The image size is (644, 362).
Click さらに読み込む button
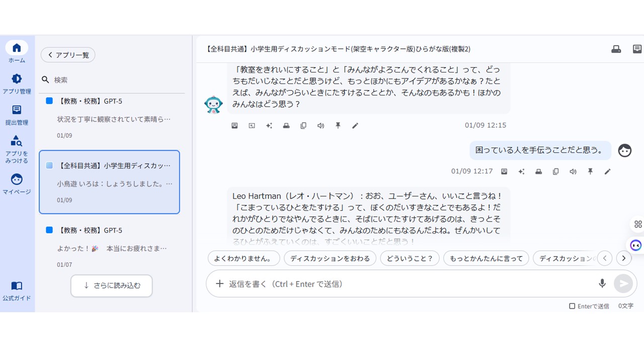(111, 286)
